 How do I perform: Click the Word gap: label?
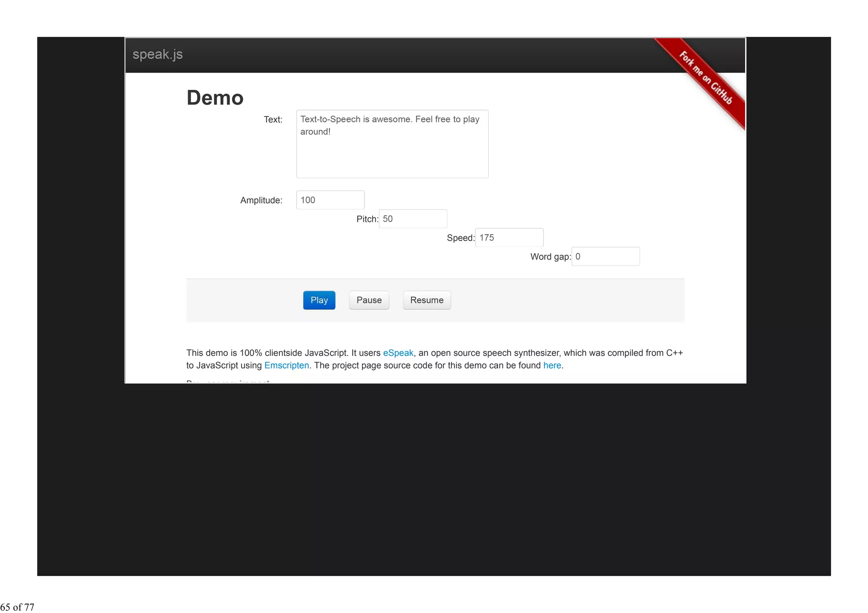[x=550, y=257]
